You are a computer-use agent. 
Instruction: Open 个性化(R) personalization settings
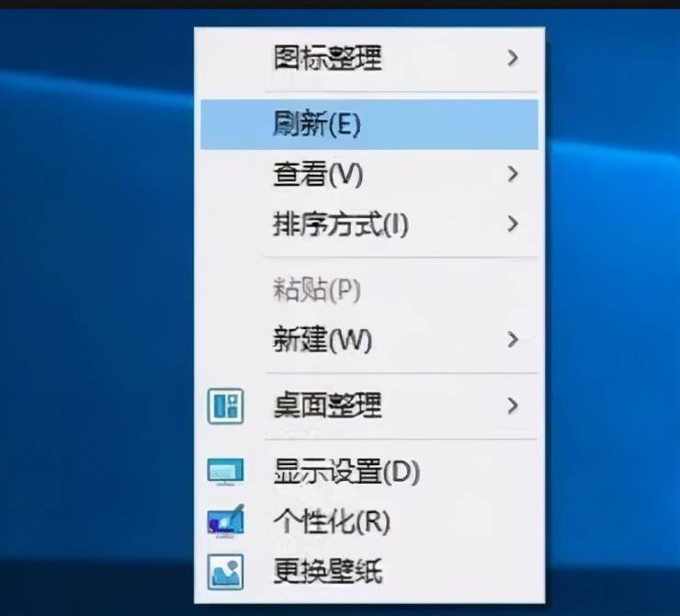[x=369, y=521]
